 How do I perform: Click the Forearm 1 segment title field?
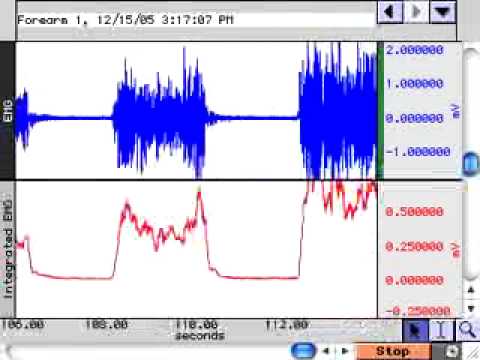196,20
